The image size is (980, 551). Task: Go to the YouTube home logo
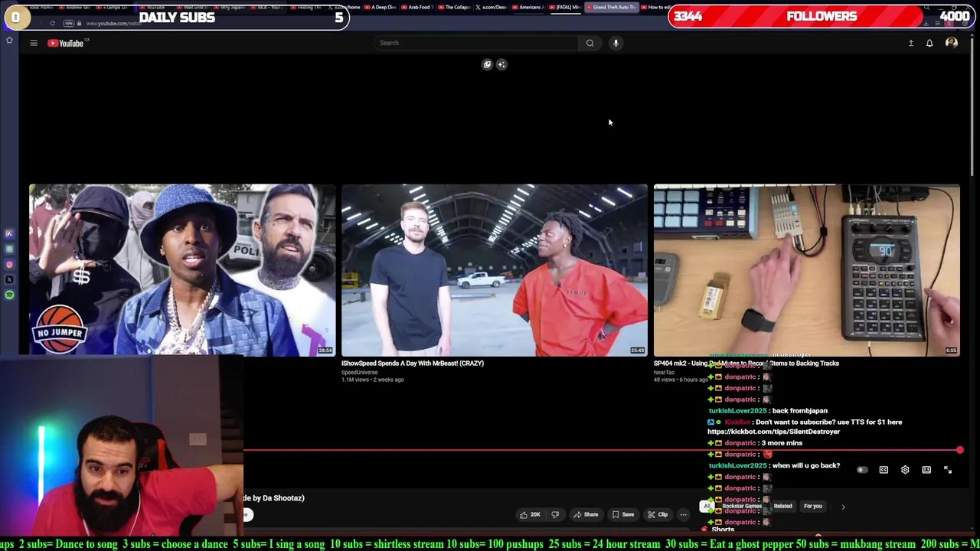(66, 43)
